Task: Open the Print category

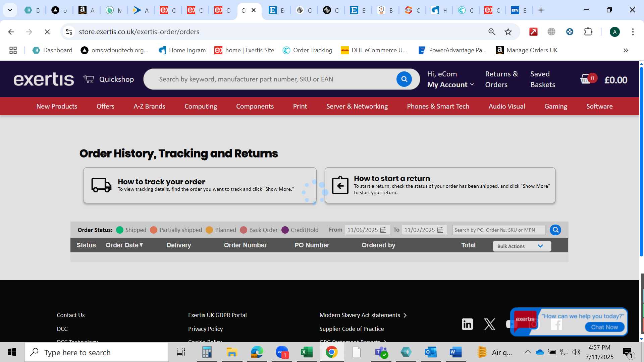Action: [300, 106]
